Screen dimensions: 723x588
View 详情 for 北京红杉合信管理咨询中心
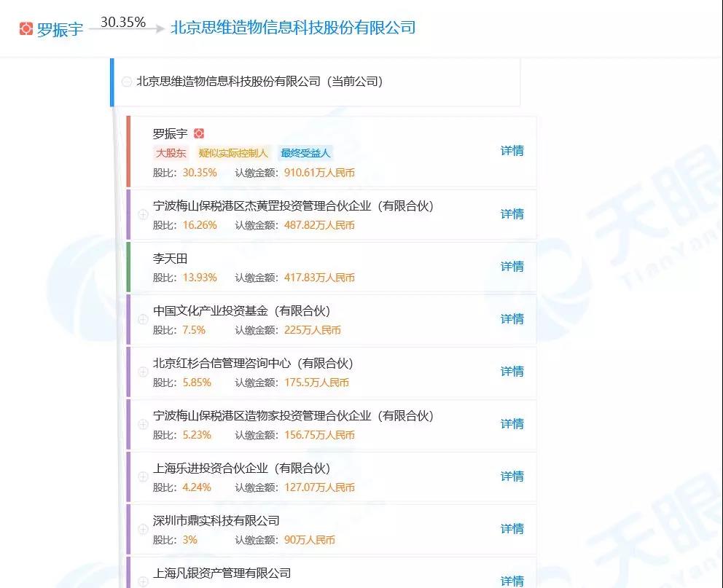click(x=512, y=371)
